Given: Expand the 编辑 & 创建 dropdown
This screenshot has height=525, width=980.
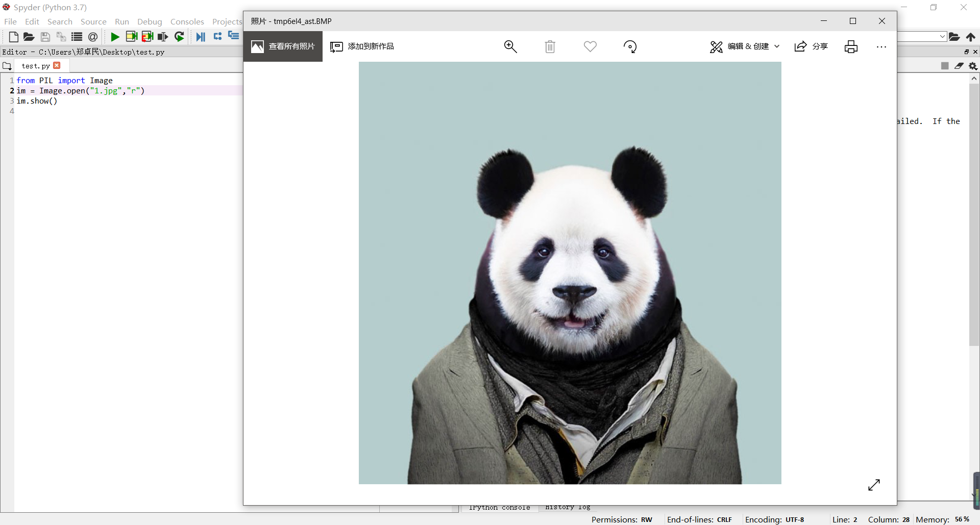Looking at the screenshot, I should (745, 46).
